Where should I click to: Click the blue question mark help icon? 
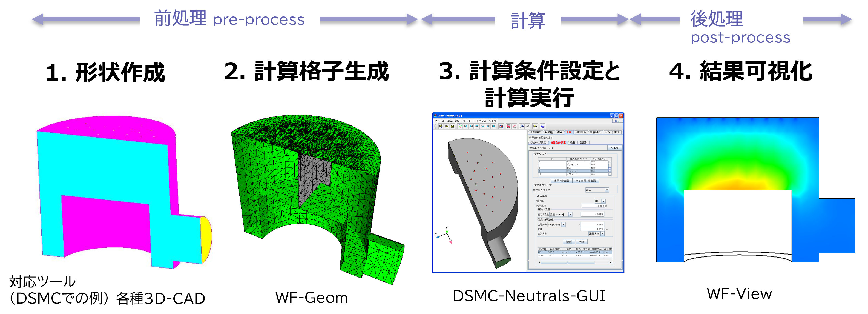click(x=543, y=126)
